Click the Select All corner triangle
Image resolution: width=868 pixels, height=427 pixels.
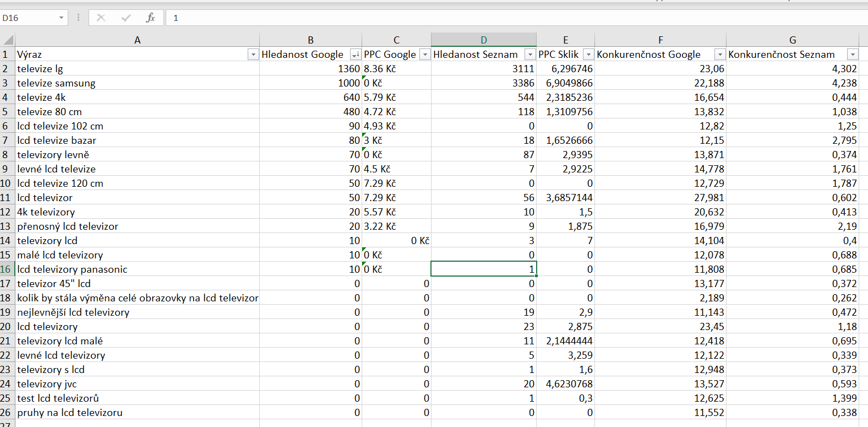coord(8,40)
